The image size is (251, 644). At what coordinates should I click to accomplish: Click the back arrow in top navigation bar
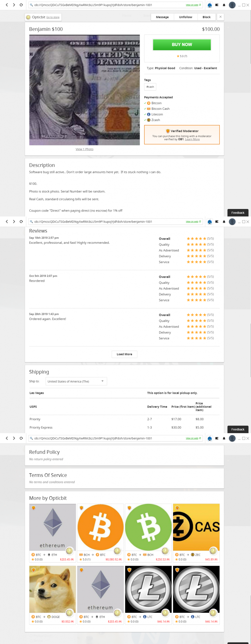coord(7,5)
